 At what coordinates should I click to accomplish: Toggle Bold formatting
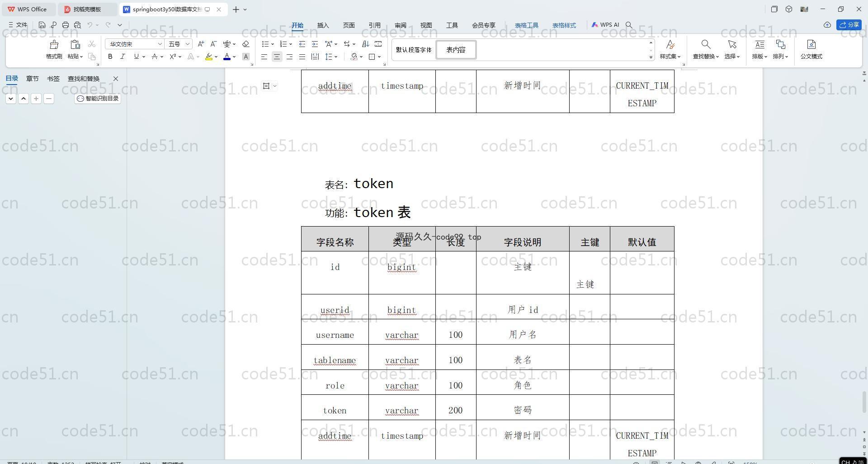click(x=110, y=57)
